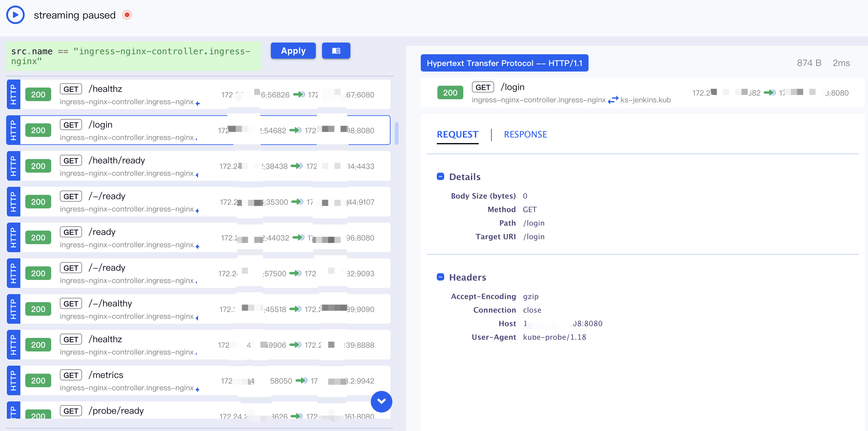Click the HTTP protocol tag on /-/healthy row

[x=14, y=309]
